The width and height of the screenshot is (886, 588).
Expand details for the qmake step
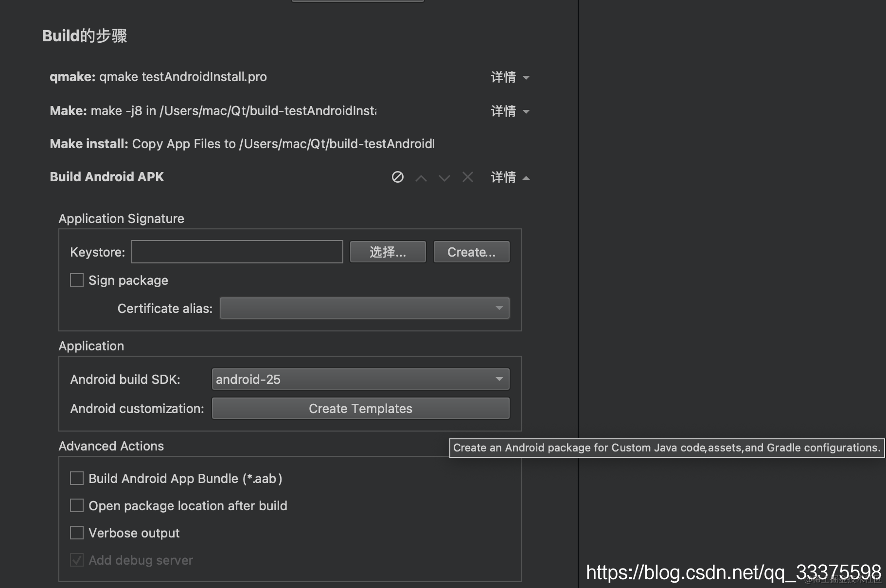(510, 77)
